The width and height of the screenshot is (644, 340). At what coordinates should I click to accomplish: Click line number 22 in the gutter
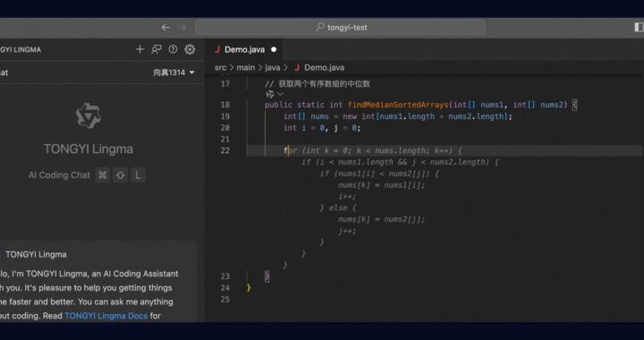click(x=225, y=150)
